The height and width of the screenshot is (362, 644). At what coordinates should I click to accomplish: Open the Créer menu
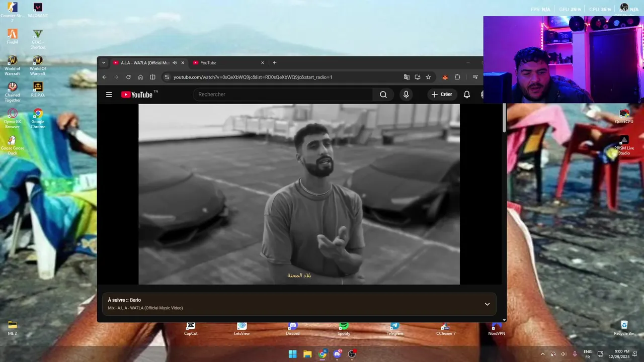pyautogui.click(x=442, y=95)
